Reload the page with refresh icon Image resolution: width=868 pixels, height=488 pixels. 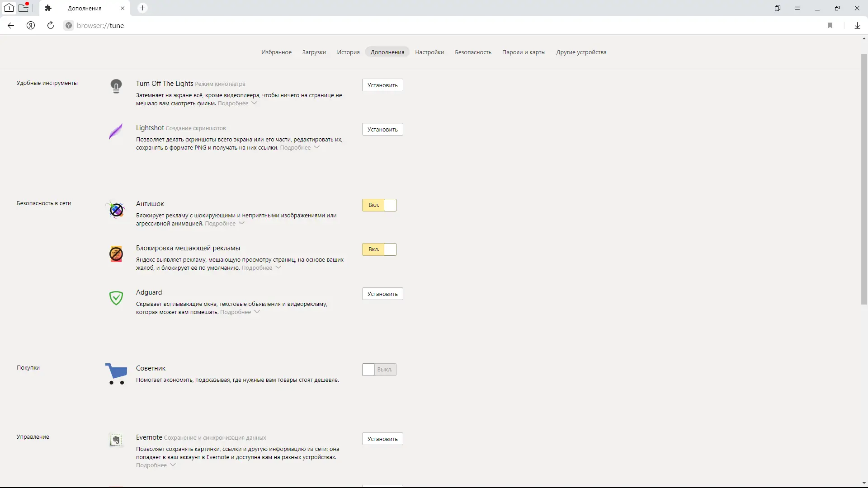click(x=51, y=26)
